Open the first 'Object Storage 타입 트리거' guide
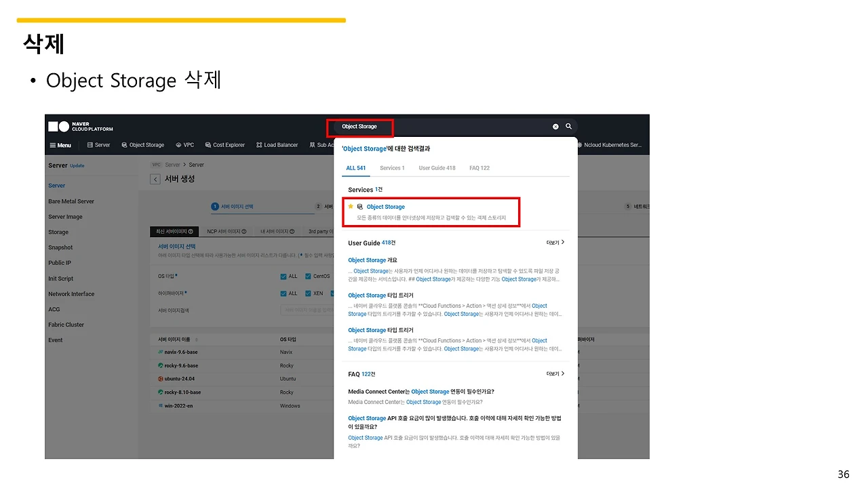The height and width of the screenshot is (488, 868). 380,296
